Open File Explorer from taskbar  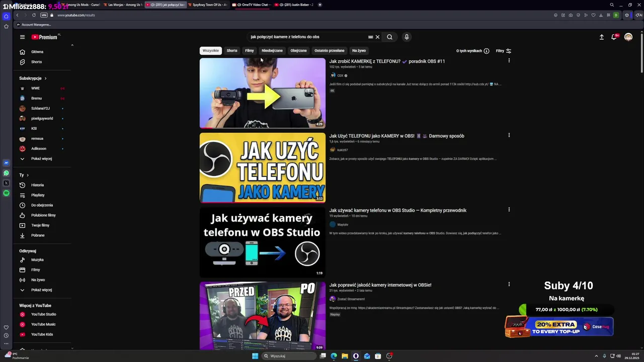click(345, 356)
